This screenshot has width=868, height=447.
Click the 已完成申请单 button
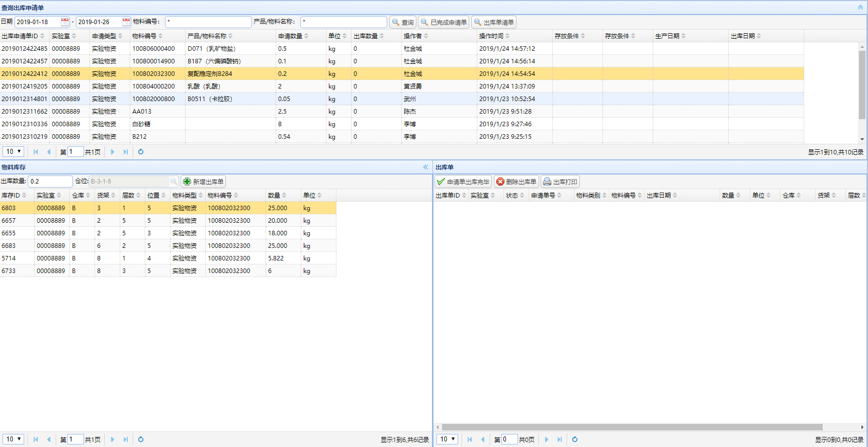[444, 22]
